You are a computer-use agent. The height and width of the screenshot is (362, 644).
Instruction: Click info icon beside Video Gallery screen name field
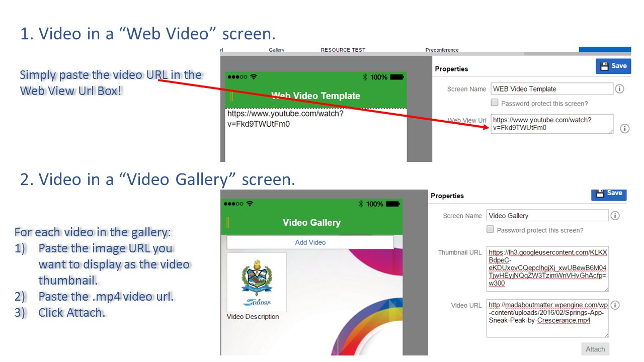click(x=615, y=216)
